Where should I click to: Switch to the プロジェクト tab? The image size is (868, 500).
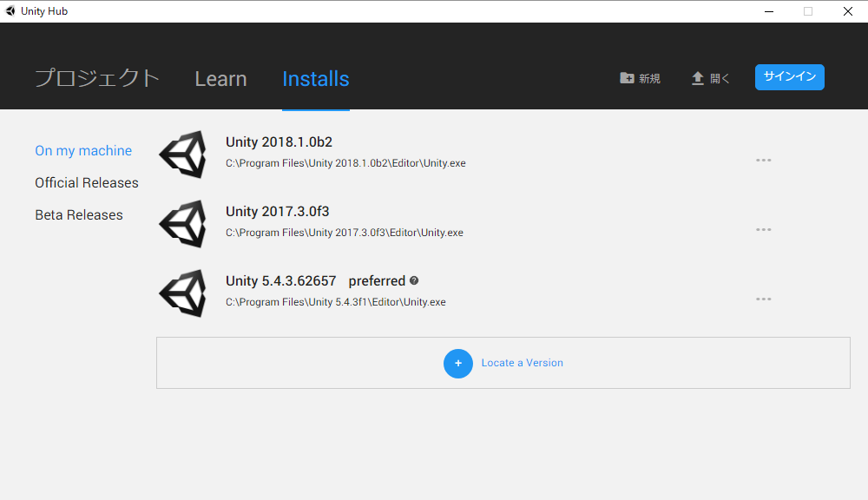click(97, 78)
